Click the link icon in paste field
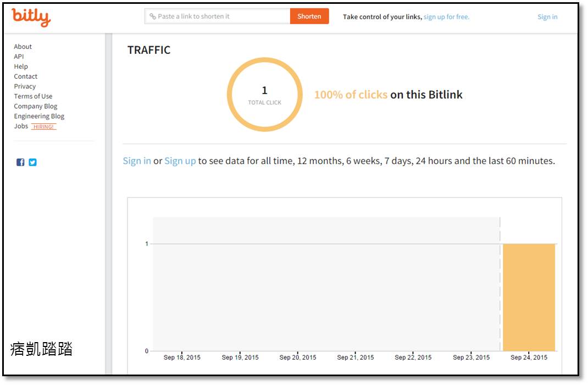 click(x=153, y=16)
